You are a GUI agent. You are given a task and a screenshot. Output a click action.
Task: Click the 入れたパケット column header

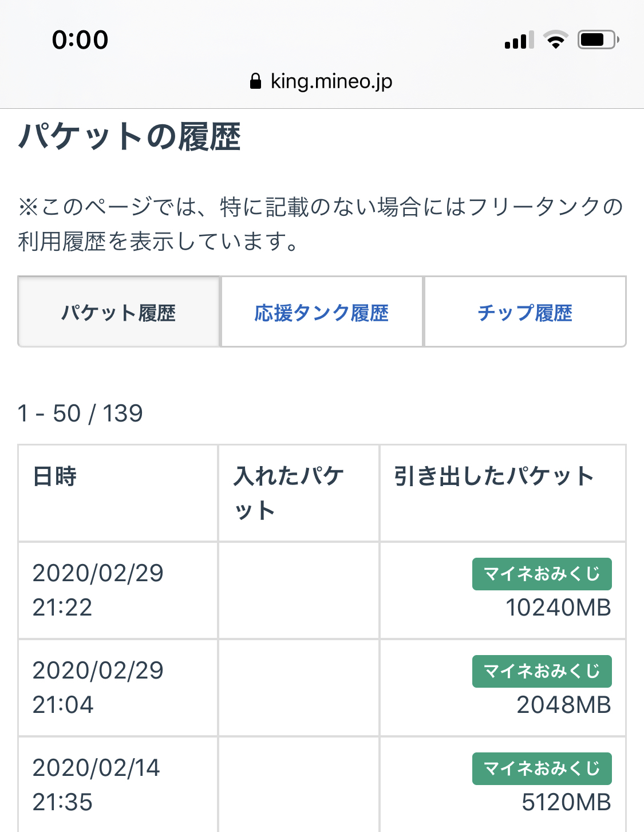click(x=289, y=492)
